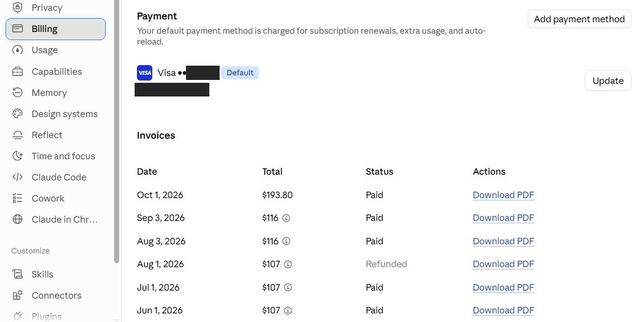Click info icon on Aug 1 refunded invoice
The width and height of the screenshot is (644, 322).
pyautogui.click(x=288, y=264)
